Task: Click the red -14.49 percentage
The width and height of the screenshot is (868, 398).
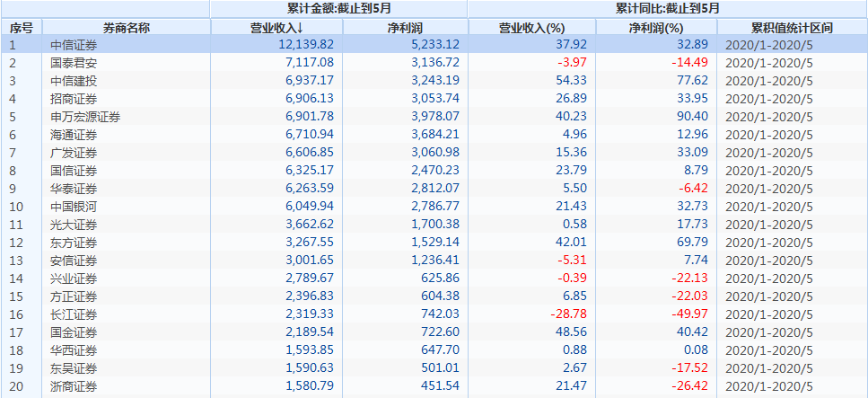Action: point(688,63)
